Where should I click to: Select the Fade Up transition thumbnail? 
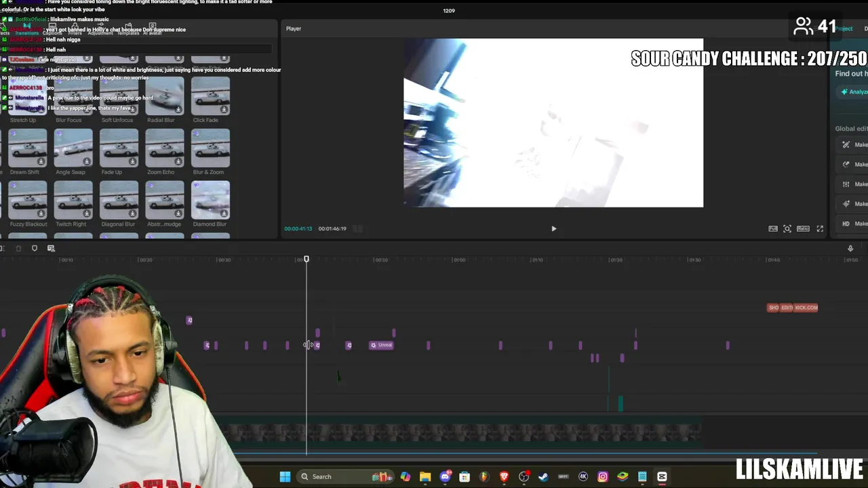(119, 147)
